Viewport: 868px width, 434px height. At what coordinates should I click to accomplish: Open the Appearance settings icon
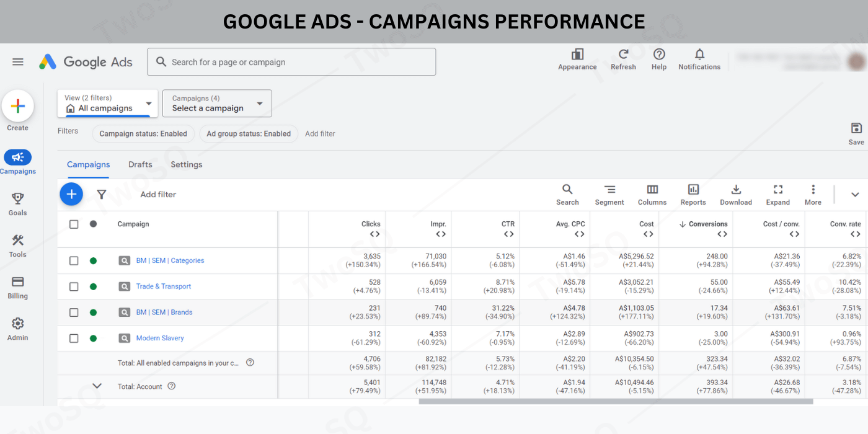pos(577,55)
